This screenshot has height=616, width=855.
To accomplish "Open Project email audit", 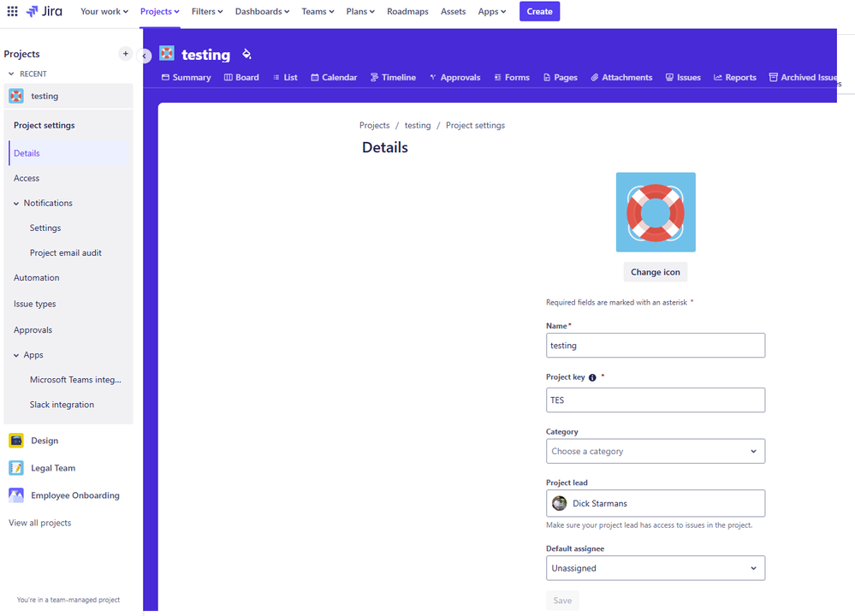I will pyautogui.click(x=65, y=253).
